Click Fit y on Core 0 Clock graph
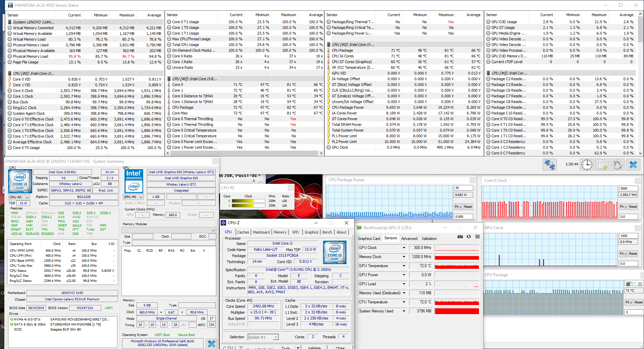644x349 pixels. pyautogui.click(x=623, y=207)
